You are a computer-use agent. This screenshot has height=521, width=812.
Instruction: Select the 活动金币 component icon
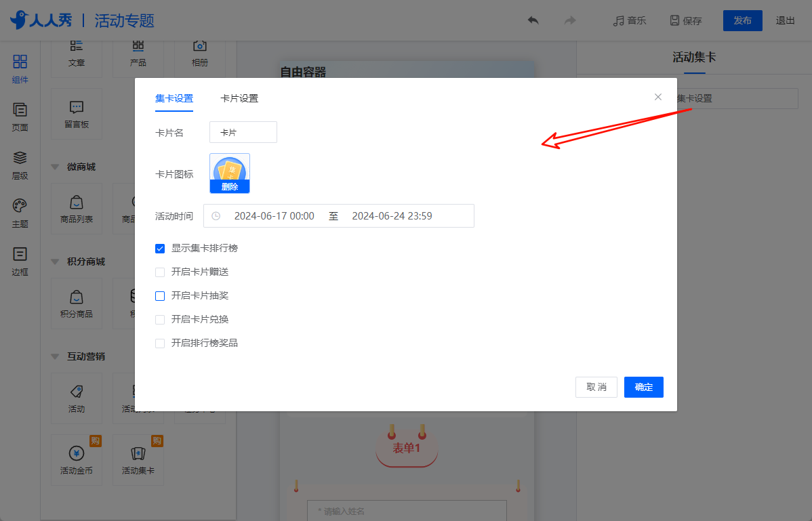[x=77, y=453]
